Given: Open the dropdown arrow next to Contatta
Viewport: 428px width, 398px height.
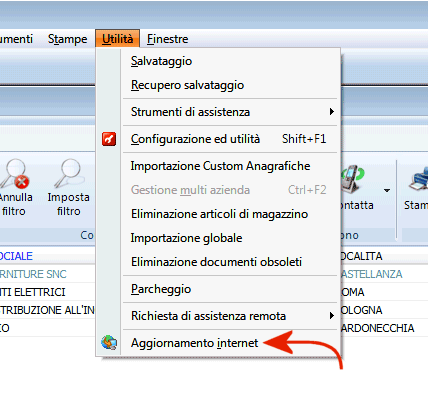Looking at the screenshot, I should (x=387, y=191).
